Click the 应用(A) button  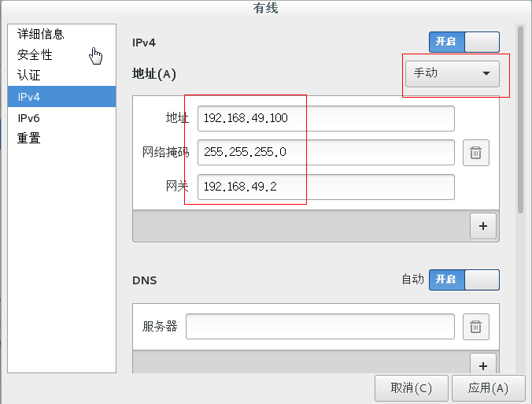(x=488, y=387)
